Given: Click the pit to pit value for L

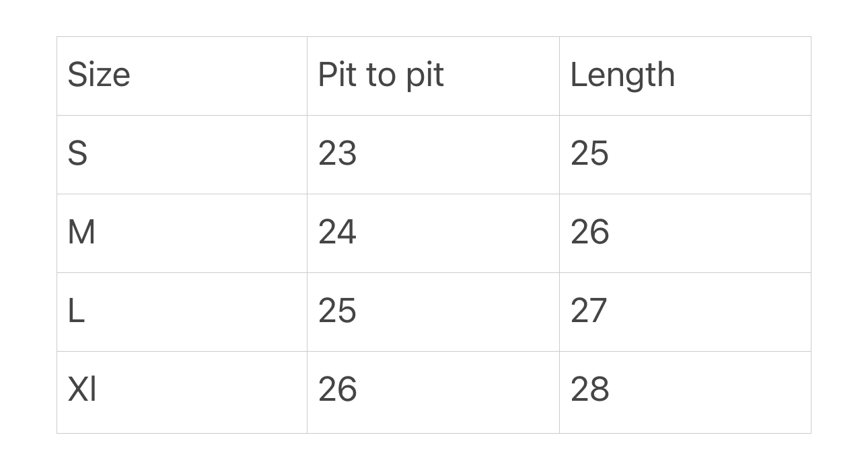Looking at the screenshot, I should click(x=337, y=311).
